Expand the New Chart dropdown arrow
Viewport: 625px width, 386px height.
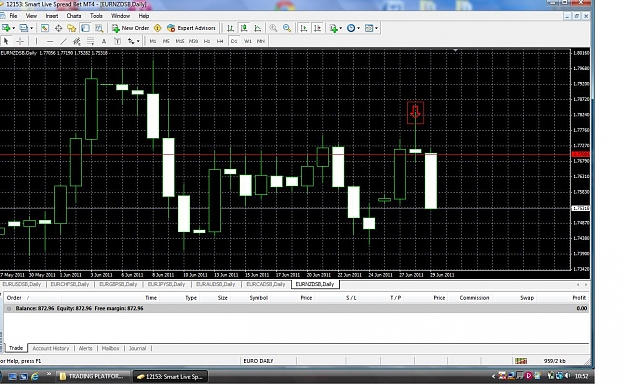coord(13,28)
